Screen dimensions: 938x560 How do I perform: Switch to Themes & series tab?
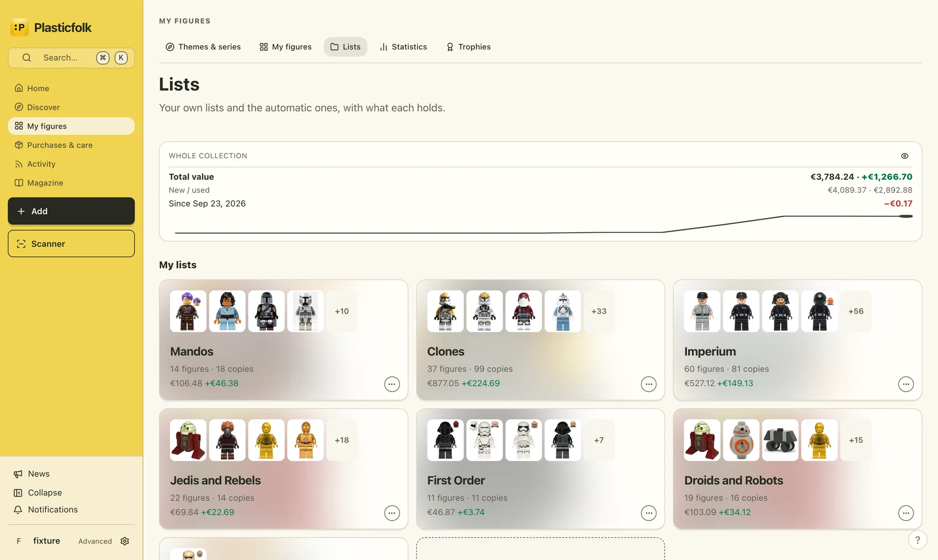pos(203,47)
